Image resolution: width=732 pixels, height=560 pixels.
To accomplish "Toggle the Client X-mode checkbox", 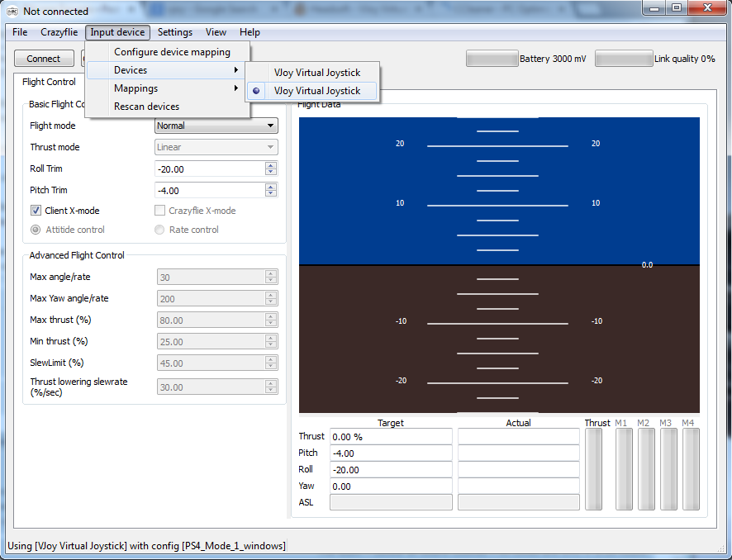I will click(36, 211).
